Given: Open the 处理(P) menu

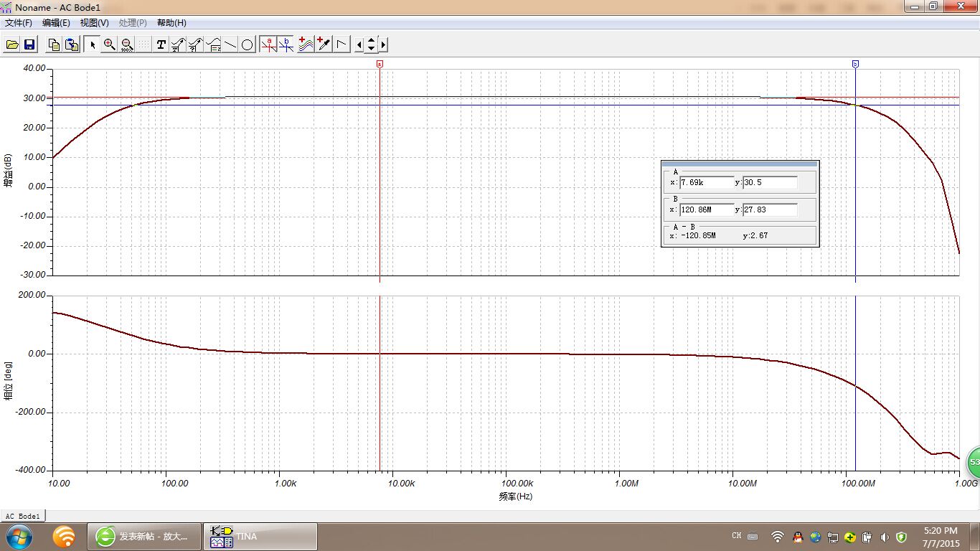Looking at the screenshot, I should point(133,23).
